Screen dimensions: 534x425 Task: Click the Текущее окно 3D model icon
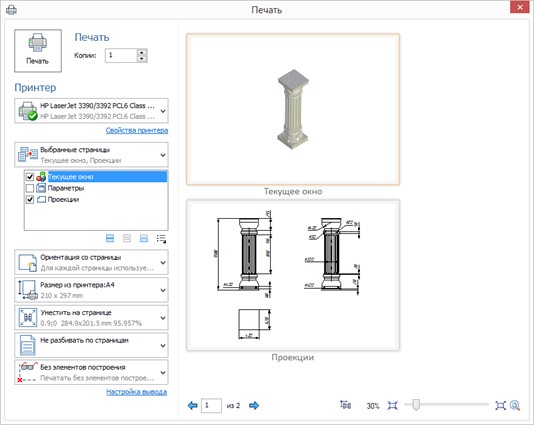pos(41,177)
